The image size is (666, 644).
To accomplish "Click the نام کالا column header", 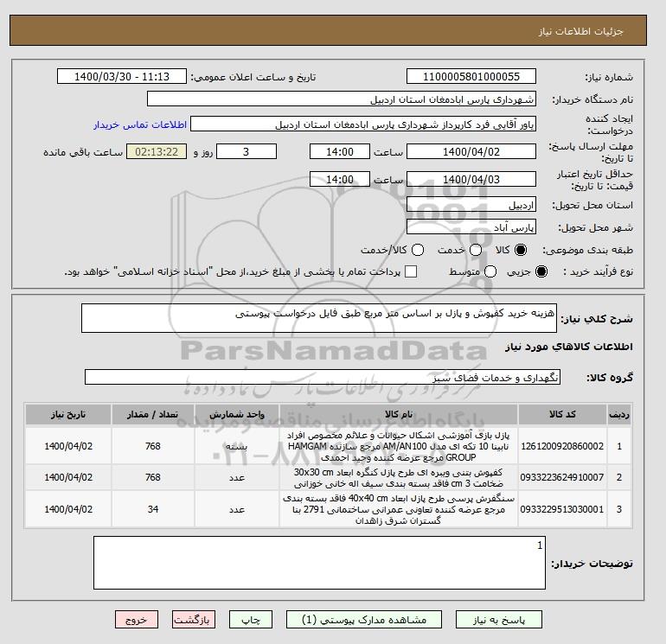I will 399,414.
